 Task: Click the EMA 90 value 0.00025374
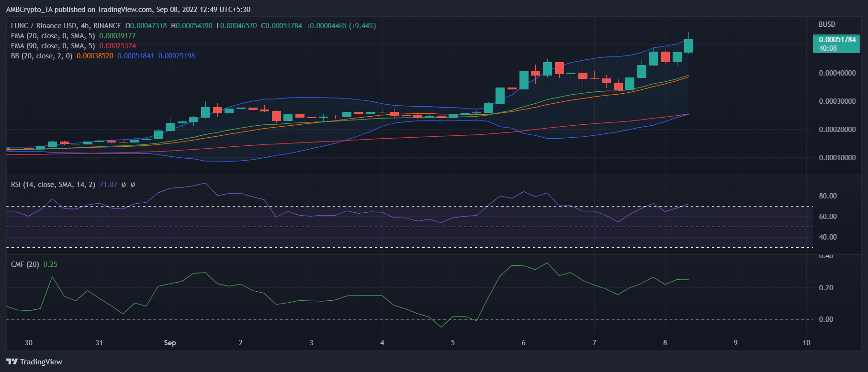(117, 46)
